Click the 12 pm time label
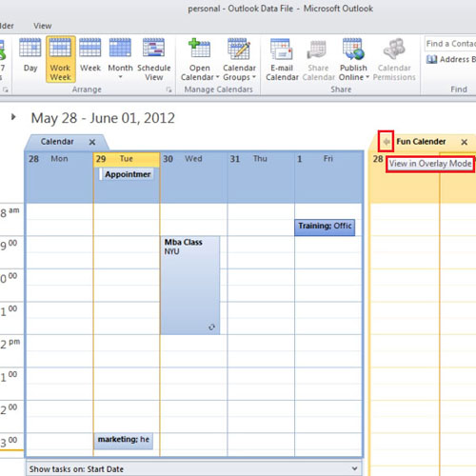The width and height of the screenshot is (476, 476). [10, 344]
